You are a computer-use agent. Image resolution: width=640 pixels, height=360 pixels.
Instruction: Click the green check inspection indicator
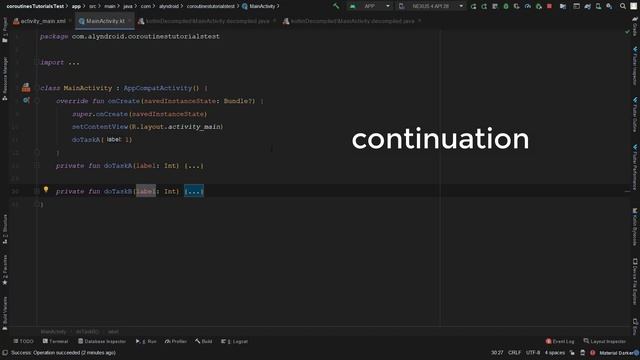click(627, 31)
